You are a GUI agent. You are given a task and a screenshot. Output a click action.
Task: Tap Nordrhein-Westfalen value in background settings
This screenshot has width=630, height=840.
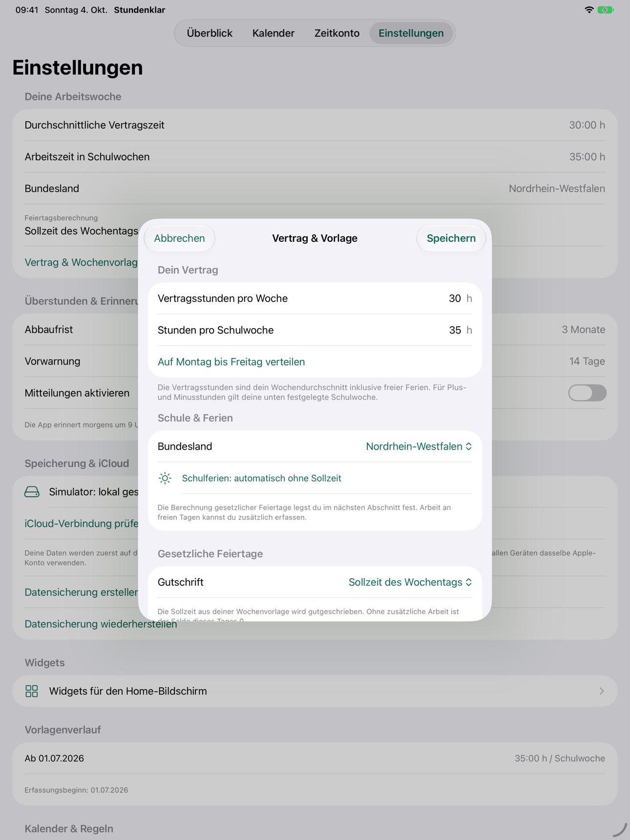557,189
